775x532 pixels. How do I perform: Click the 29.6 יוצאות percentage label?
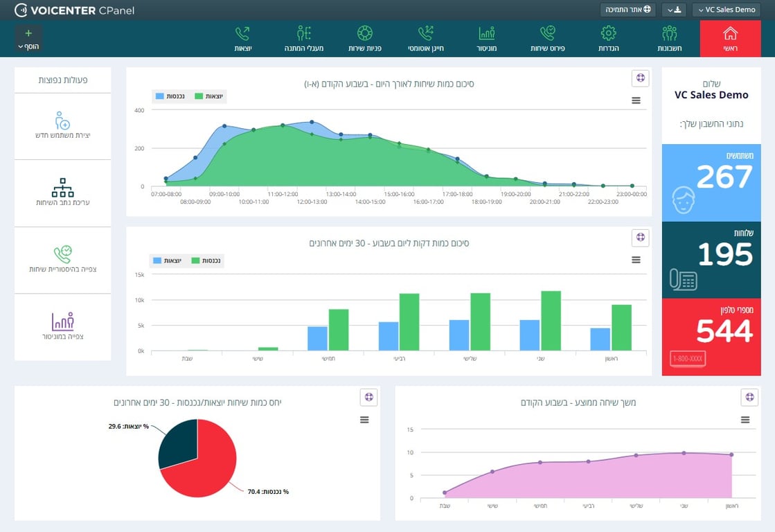click(129, 426)
